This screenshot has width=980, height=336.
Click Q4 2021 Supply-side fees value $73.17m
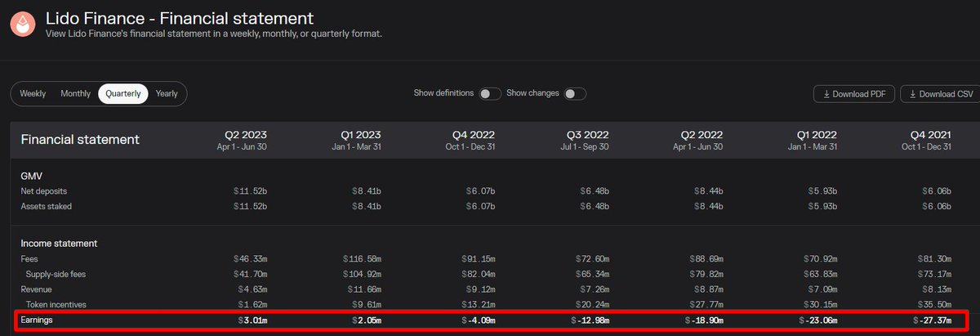[935, 274]
